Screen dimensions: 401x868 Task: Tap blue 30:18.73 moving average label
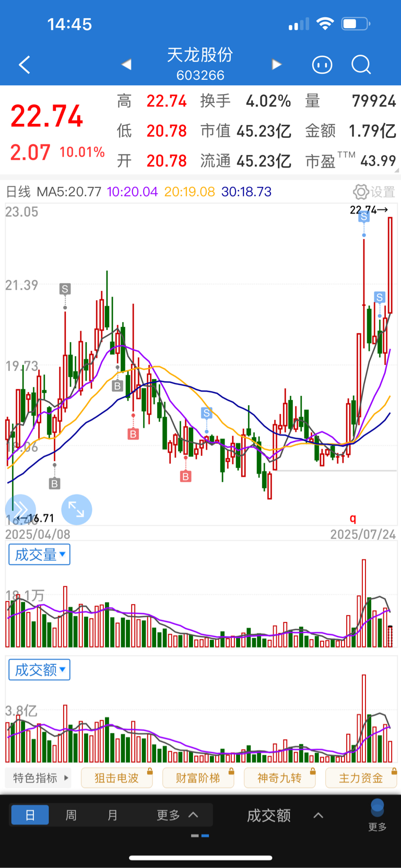click(246, 192)
